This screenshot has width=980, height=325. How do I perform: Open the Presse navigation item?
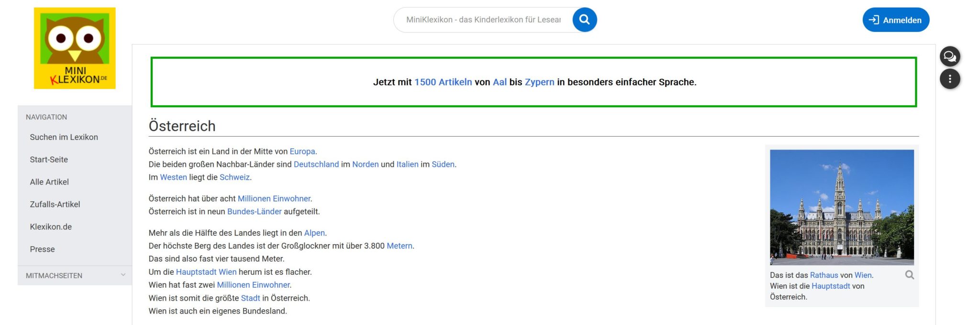click(x=42, y=249)
